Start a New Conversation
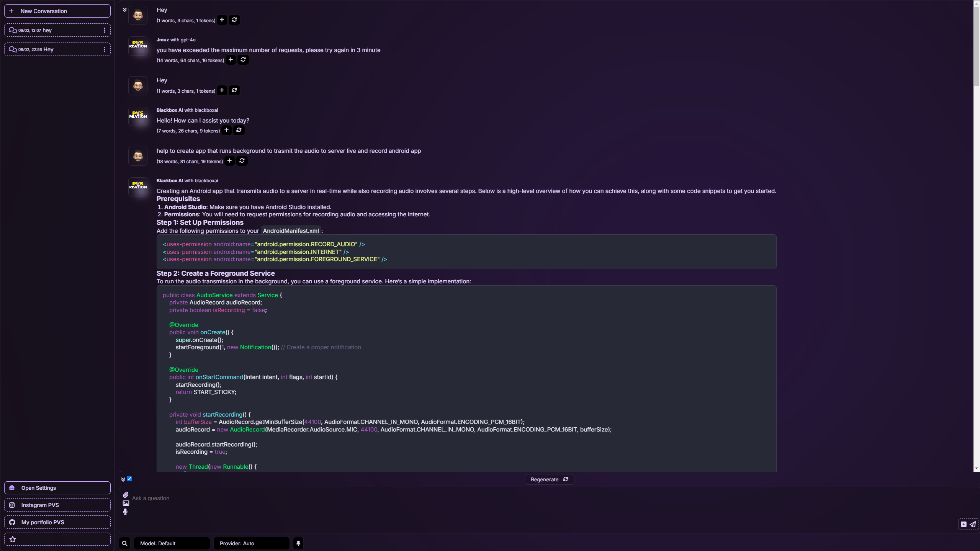 [x=57, y=11]
